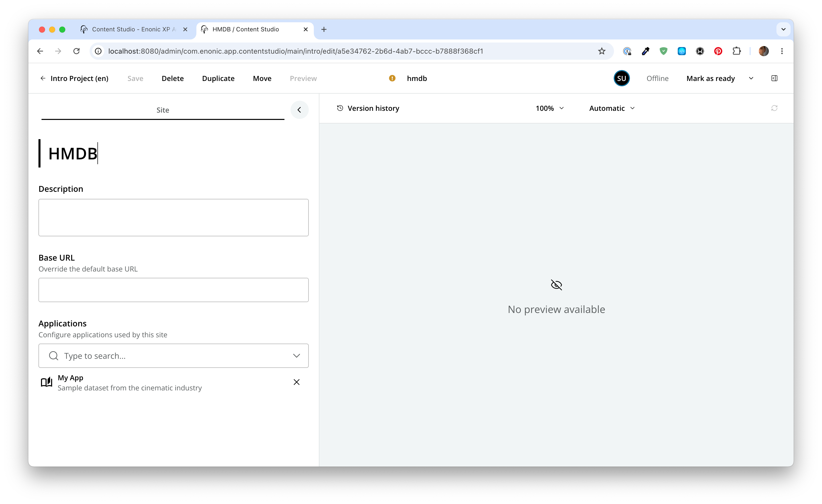View site information icon in address bar
Viewport: 822px width, 504px height.
pyautogui.click(x=98, y=51)
